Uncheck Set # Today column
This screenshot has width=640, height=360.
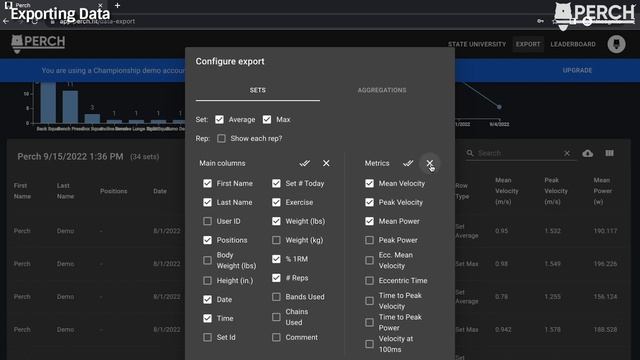276,184
